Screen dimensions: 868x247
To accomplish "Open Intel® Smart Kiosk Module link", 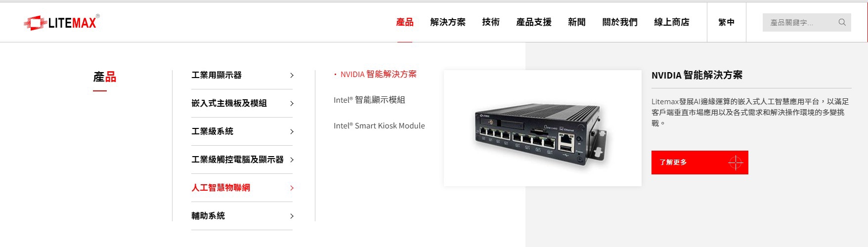I will point(379,125).
